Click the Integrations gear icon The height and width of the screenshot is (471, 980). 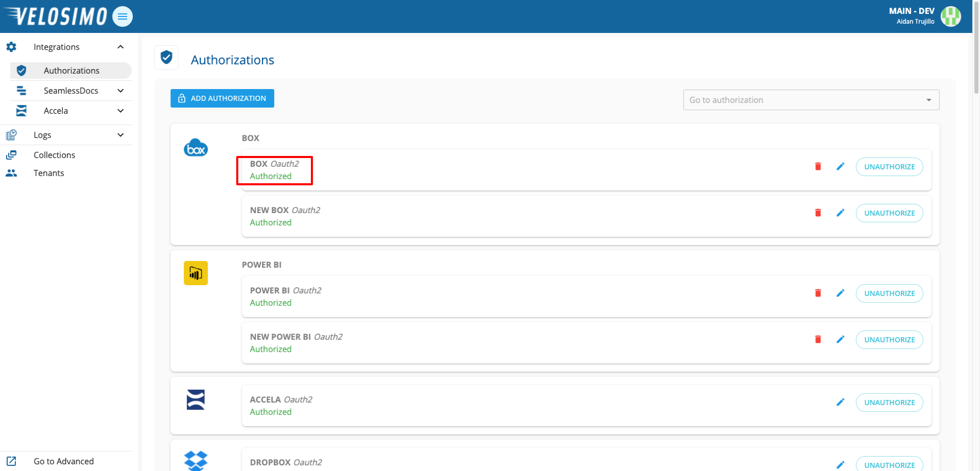(11, 47)
